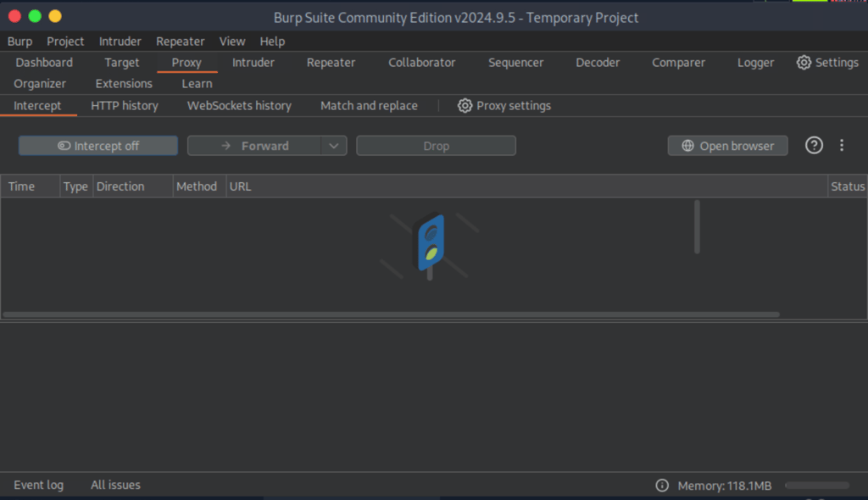
Task: Click the globe icon on Open browser
Action: (x=687, y=146)
